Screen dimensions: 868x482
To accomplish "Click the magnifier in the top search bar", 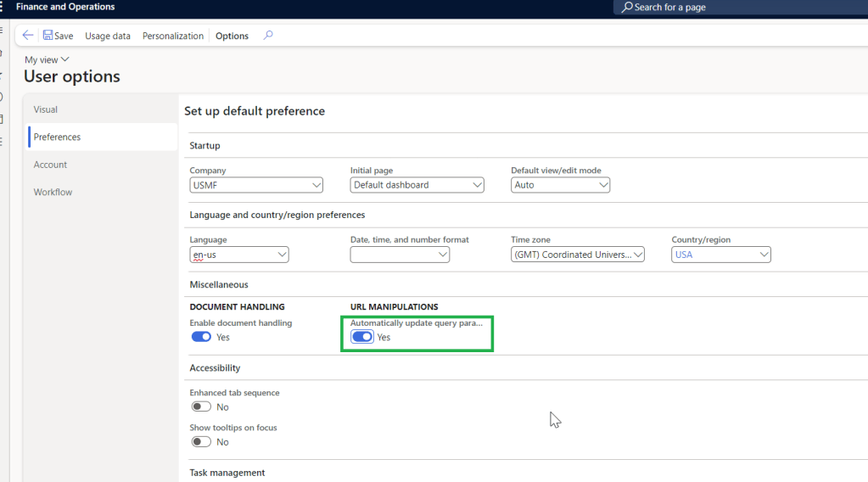I will 627,8.
